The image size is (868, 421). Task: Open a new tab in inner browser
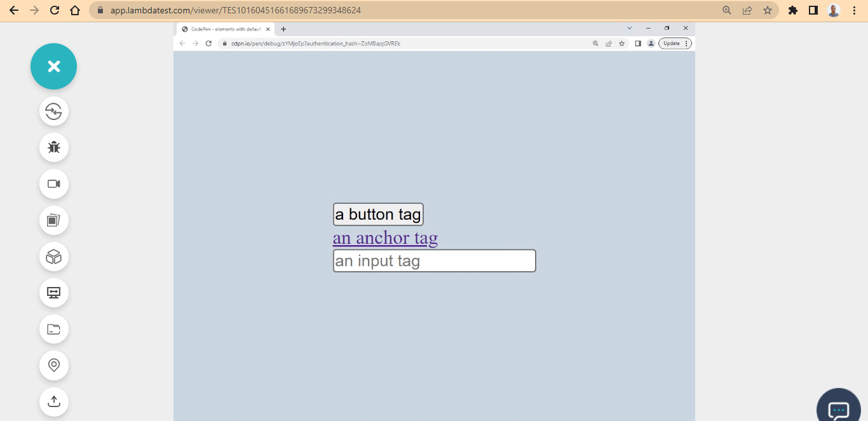(283, 29)
